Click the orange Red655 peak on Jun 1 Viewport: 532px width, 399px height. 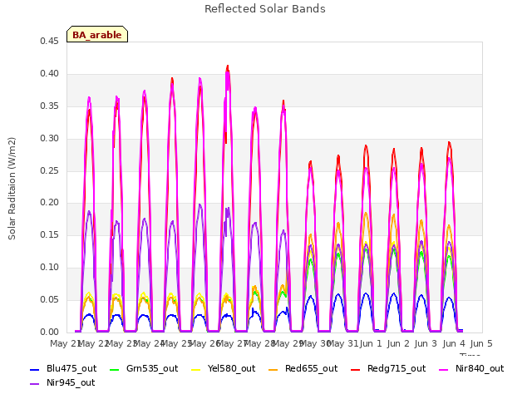tap(366, 213)
